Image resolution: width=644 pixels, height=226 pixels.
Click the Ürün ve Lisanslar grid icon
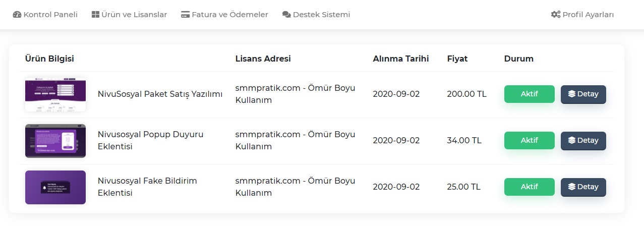[x=95, y=15]
